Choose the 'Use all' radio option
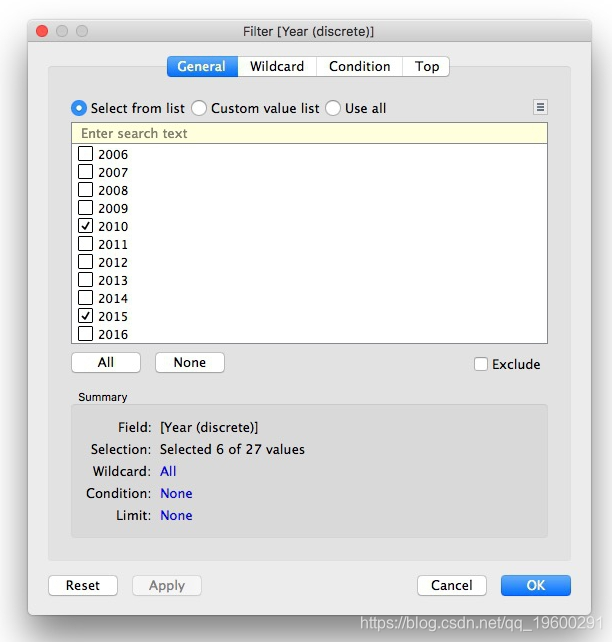612x642 pixels. (x=333, y=108)
